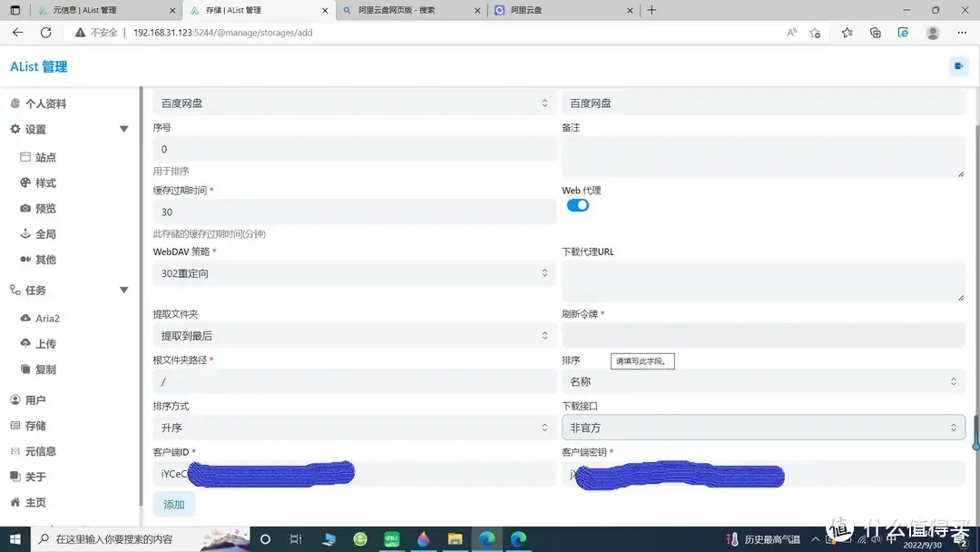Click the 刷新令牌 input field
The image size is (980, 552).
tap(763, 335)
